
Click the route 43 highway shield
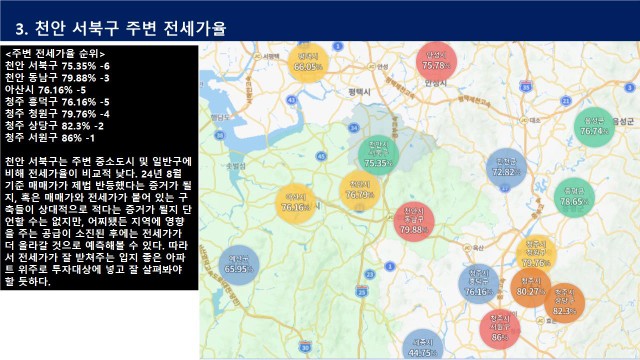click(x=291, y=100)
